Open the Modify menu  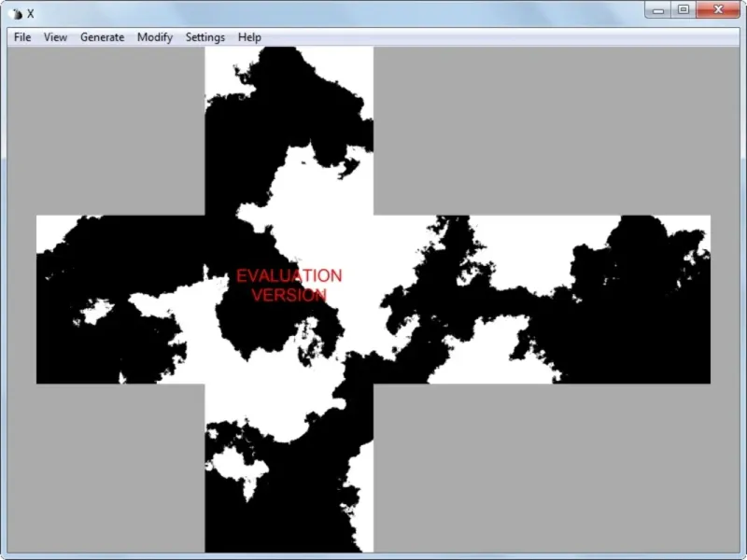(x=155, y=37)
